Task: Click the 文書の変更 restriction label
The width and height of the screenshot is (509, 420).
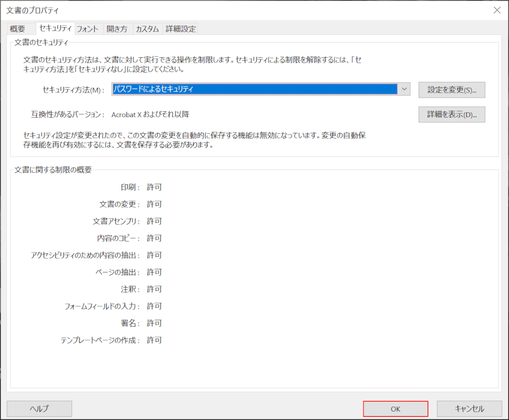Action: click(119, 204)
